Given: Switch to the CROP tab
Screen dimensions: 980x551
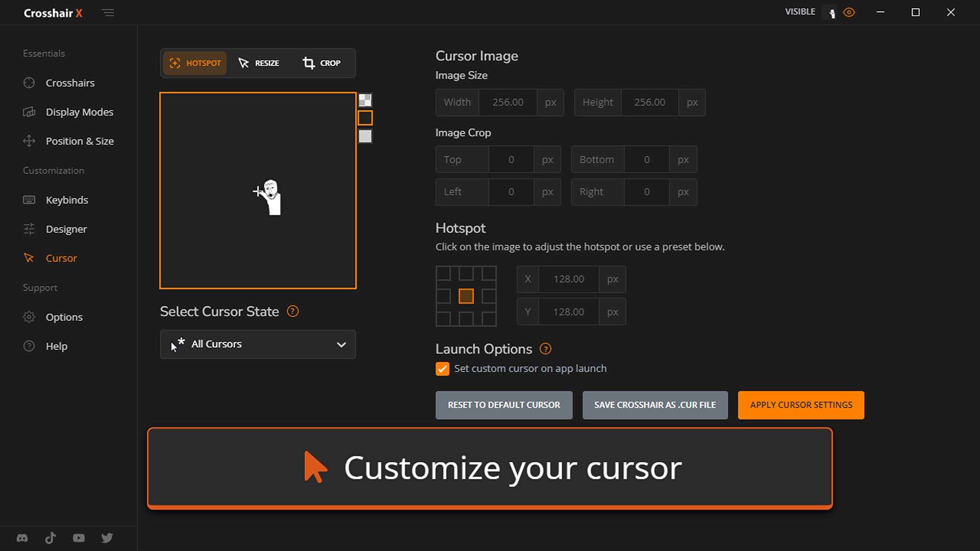Looking at the screenshot, I should (x=322, y=63).
